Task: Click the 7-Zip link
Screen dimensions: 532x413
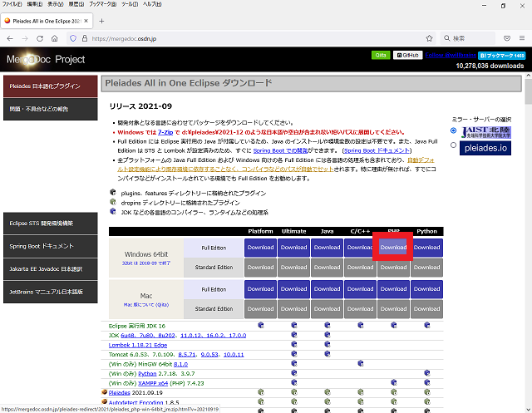Action: pyautogui.click(x=165, y=132)
